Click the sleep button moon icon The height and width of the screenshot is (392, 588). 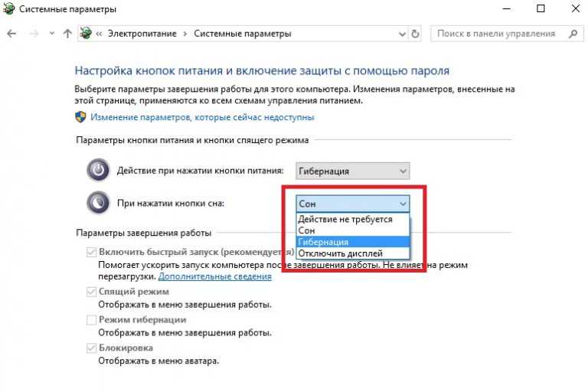98,203
